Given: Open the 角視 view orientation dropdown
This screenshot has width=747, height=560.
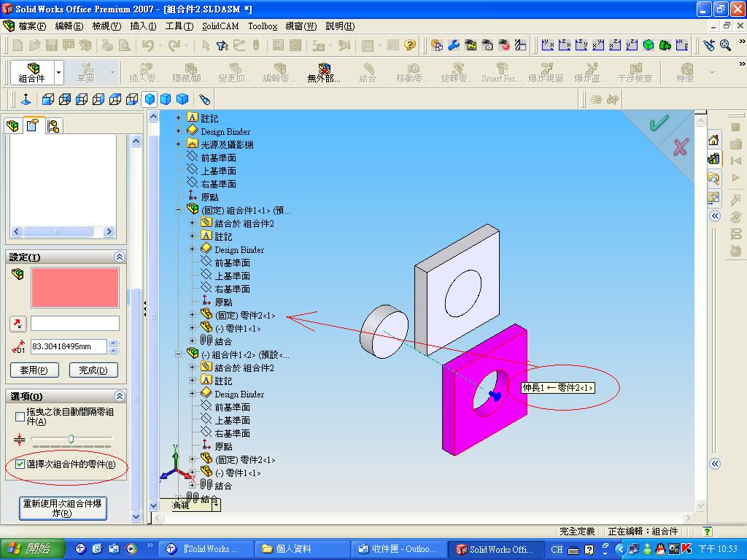Looking at the screenshot, I should coord(216,505).
